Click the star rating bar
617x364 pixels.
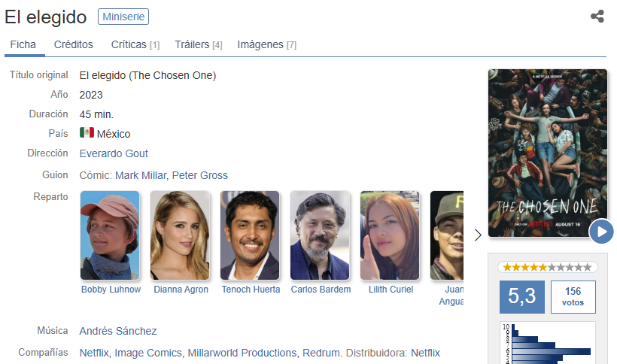pyautogui.click(x=548, y=268)
